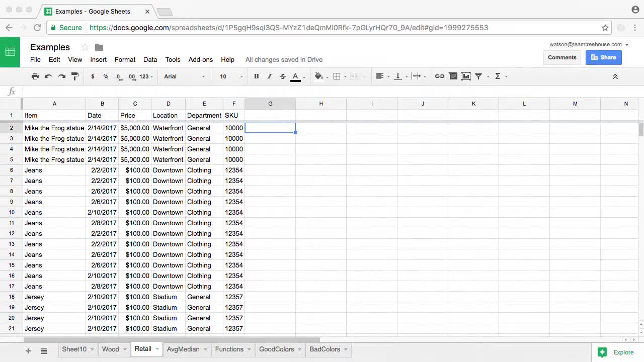
Task: Format selection as currency
Action: point(93,76)
